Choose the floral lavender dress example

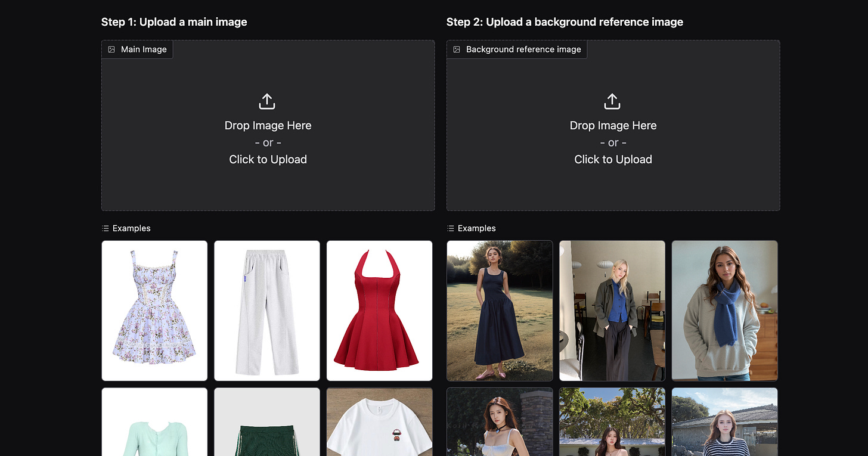pyautogui.click(x=154, y=311)
